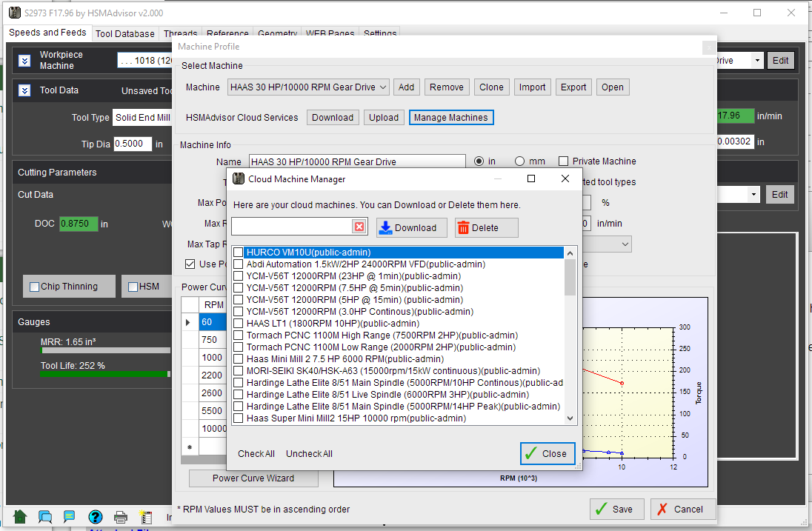Click the green home icon
812x531 pixels.
click(20, 516)
